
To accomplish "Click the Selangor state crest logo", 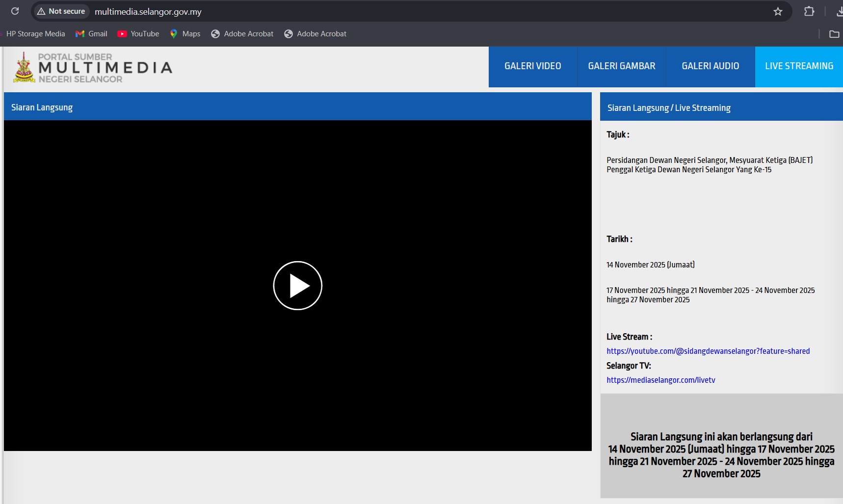I will pyautogui.click(x=24, y=67).
